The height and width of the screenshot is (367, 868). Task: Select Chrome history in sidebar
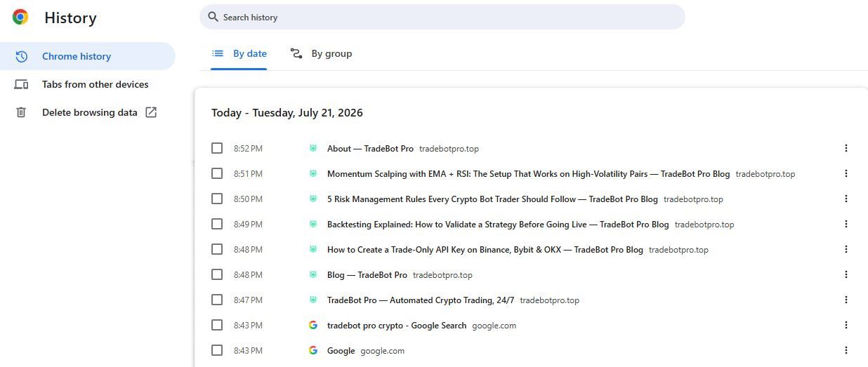coord(87,56)
